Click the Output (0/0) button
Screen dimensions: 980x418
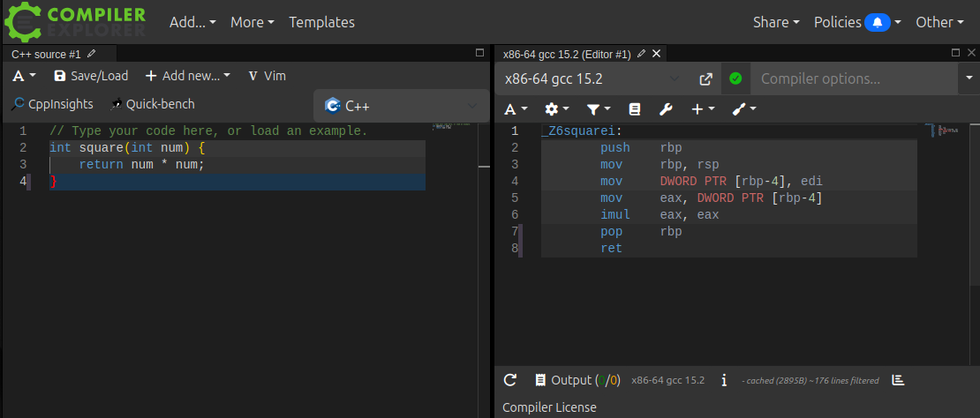(x=577, y=380)
